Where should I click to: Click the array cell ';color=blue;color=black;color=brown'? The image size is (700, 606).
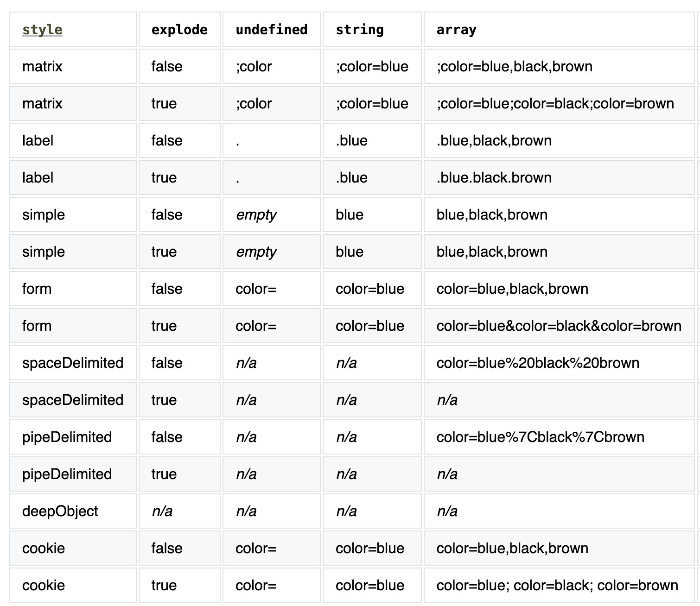(555, 103)
